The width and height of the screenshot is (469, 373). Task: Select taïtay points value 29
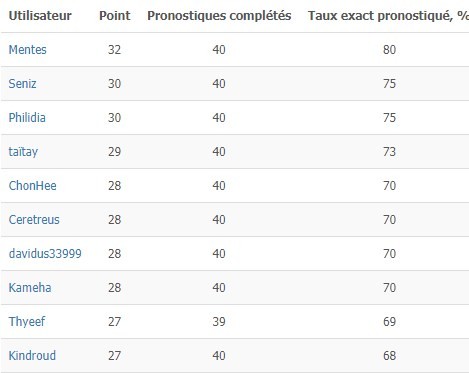click(114, 152)
